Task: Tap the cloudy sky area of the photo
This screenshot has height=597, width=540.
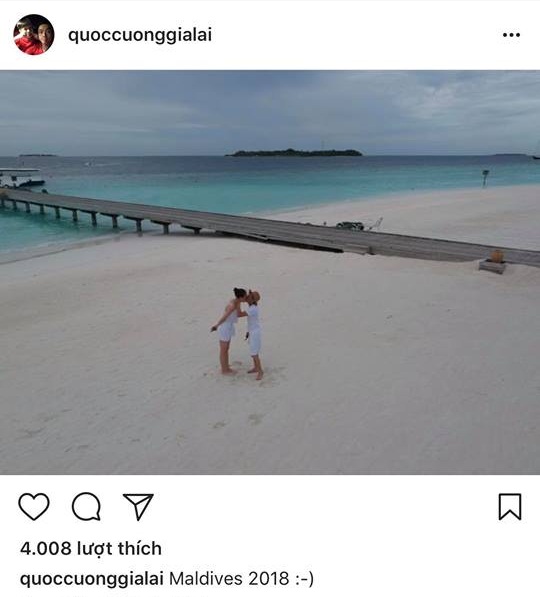Action: pos(270,110)
